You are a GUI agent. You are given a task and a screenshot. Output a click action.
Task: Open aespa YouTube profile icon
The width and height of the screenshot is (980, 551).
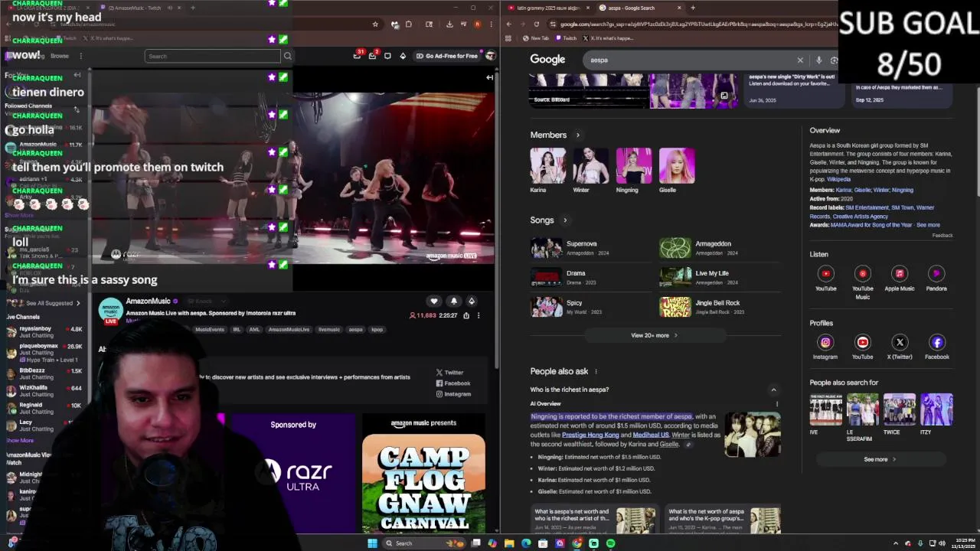[863, 342]
